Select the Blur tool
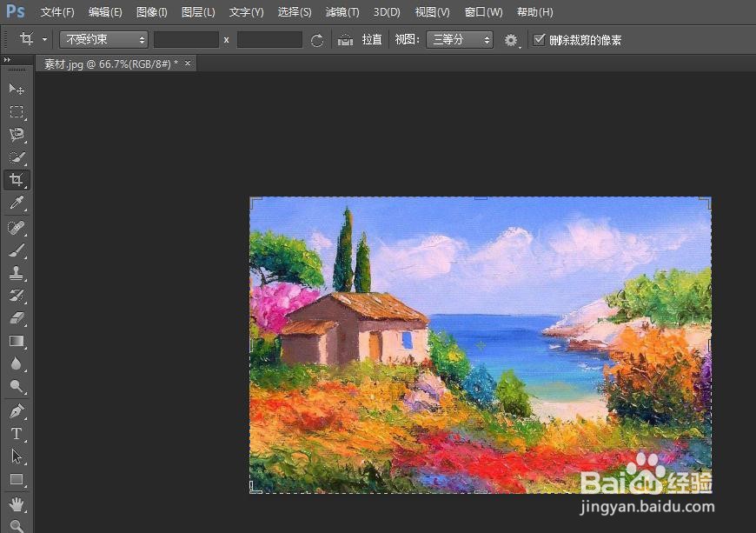756x533 pixels. [x=17, y=363]
